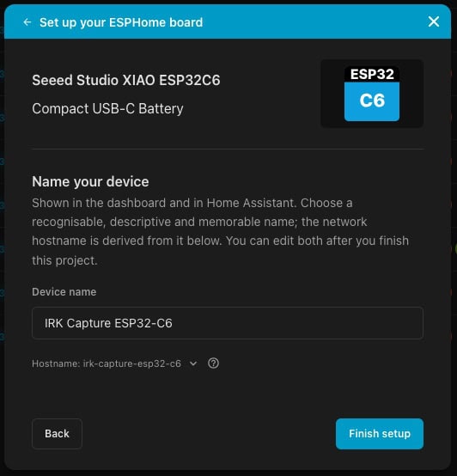Select the hostname irk-capture-esp32-c6 text
This screenshot has width=457, height=476.
pos(132,363)
